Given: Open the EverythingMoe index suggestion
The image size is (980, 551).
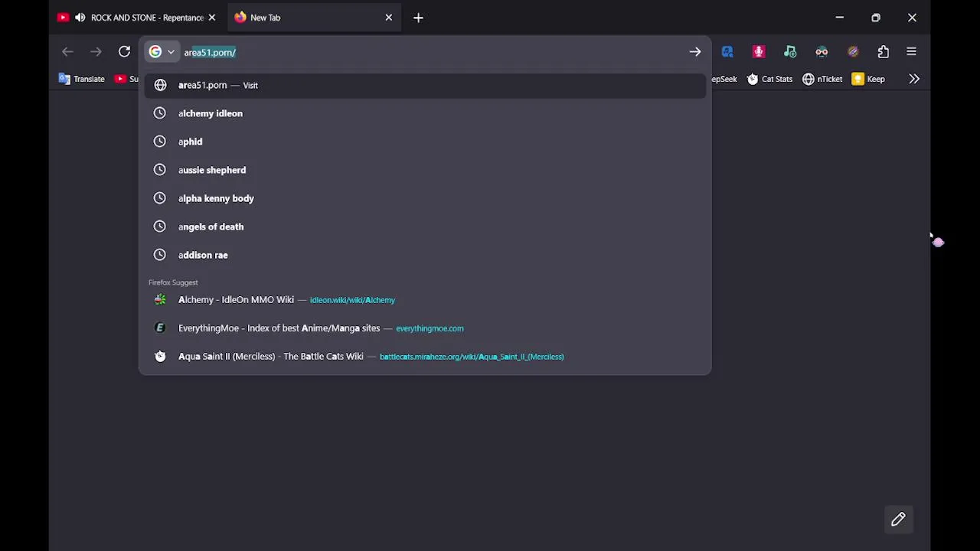Looking at the screenshot, I should click(425, 328).
